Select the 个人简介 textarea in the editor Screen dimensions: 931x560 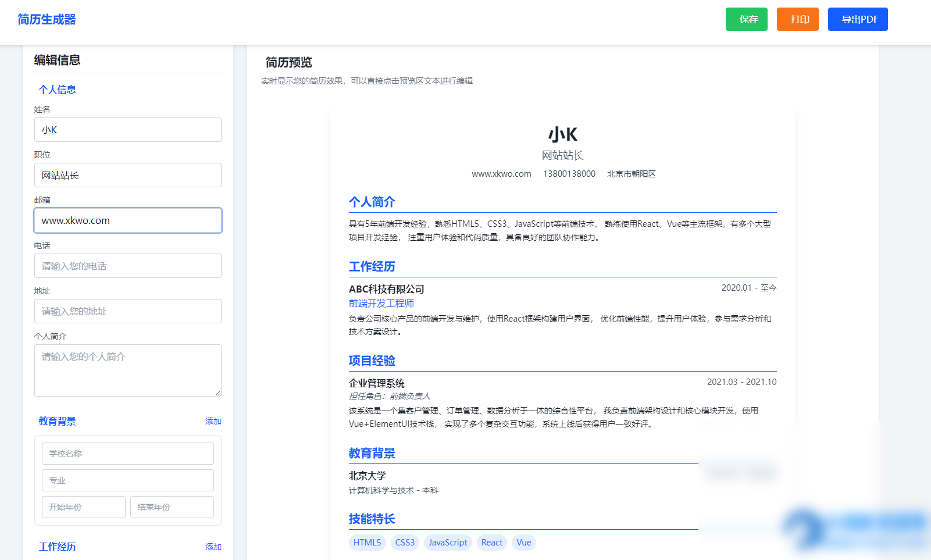point(127,370)
